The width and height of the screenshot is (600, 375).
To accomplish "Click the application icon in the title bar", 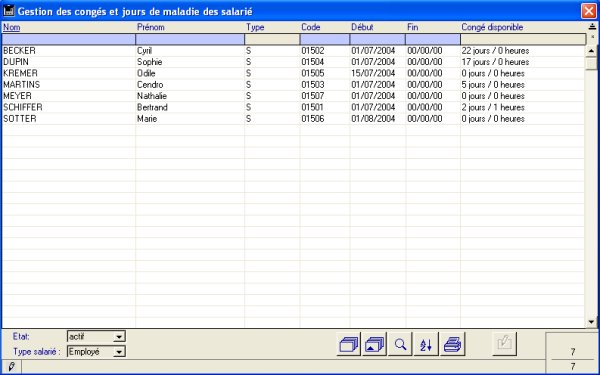I will (x=8, y=11).
